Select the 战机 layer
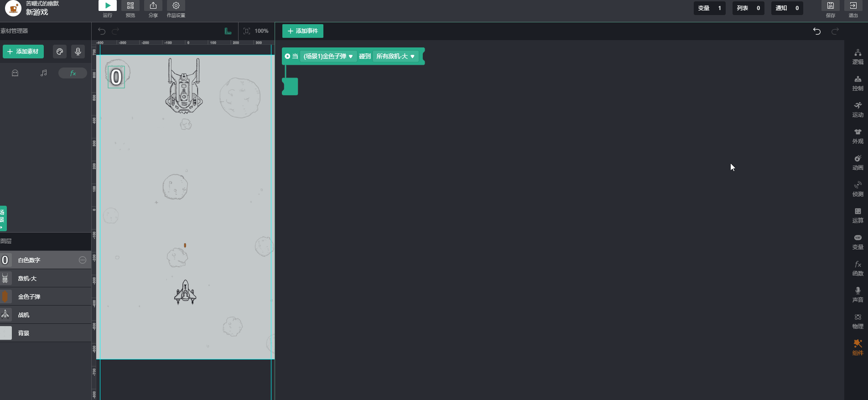This screenshot has height=400, width=868. [46, 315]
